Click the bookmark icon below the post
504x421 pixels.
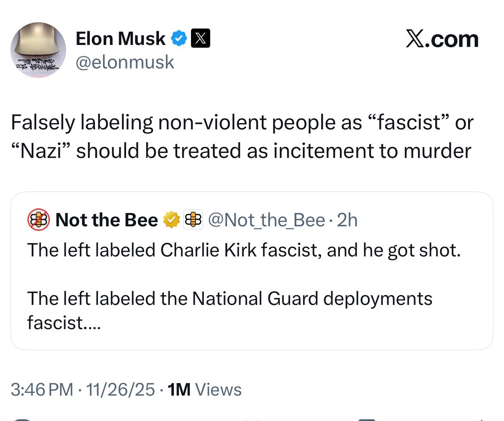366,419
